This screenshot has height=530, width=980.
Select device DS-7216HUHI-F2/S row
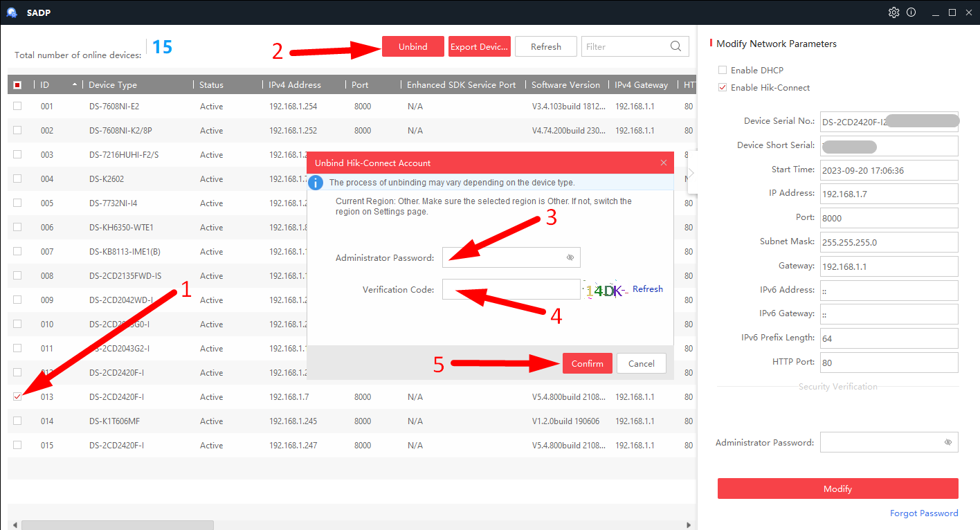tap(157, 154)
